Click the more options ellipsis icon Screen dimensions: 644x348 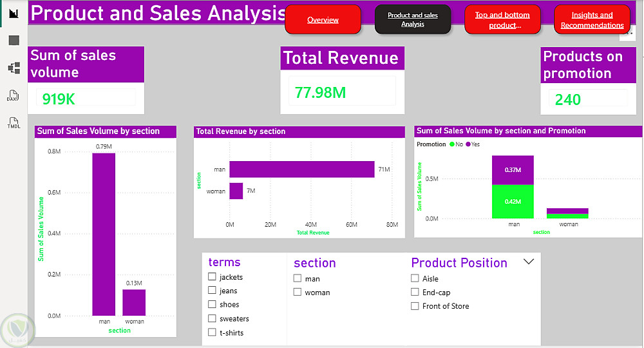629,32
